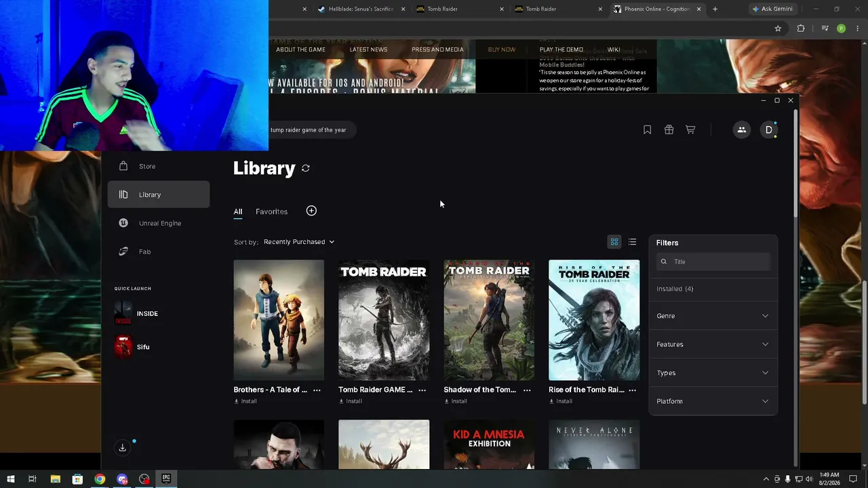
Task: Install Rise of the Tomb Raider
Action: [x=561, y=401]
